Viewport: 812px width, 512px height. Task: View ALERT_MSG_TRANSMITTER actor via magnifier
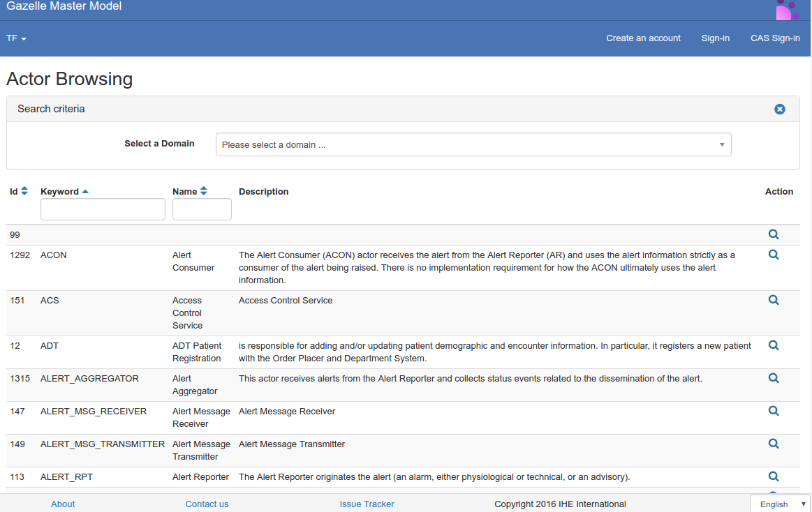pos(773,444)
